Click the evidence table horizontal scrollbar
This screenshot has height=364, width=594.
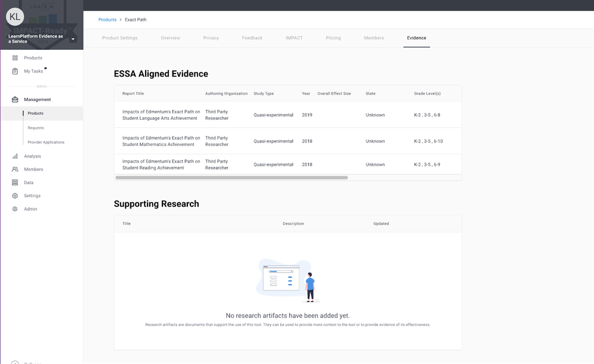tap(231, 178)
